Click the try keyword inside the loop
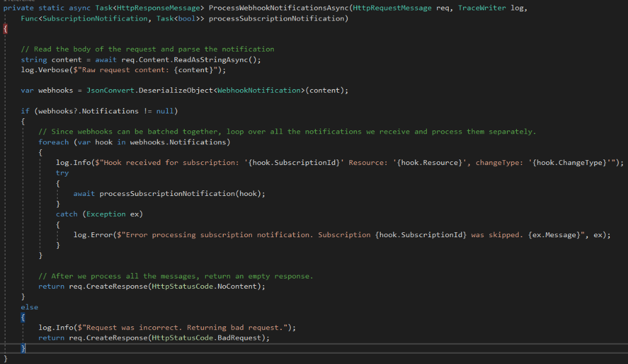The height and width of the screenshot is (364, 628). (x=61, y=172)
